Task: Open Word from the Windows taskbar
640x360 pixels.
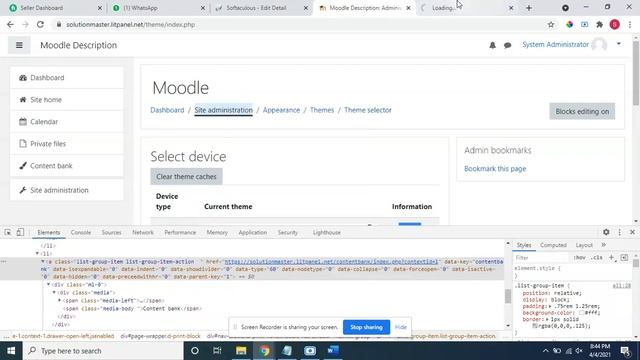Action: [x=333, y=351]
